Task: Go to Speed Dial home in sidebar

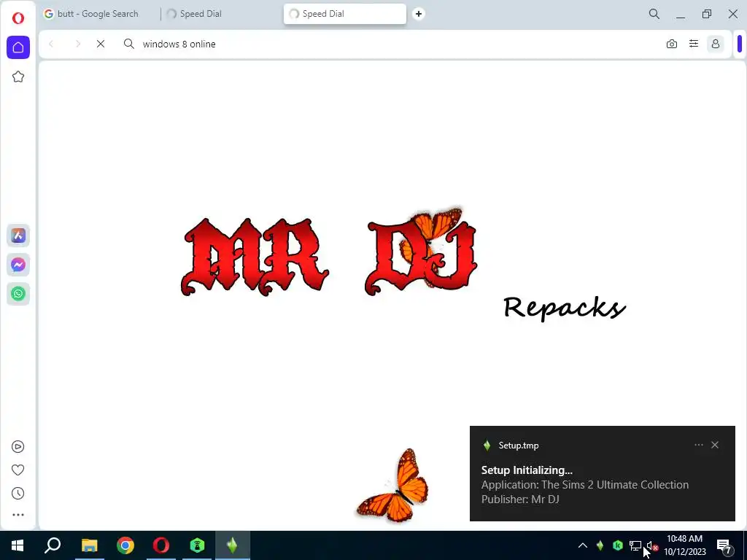Action: click(x=18, y=47)
